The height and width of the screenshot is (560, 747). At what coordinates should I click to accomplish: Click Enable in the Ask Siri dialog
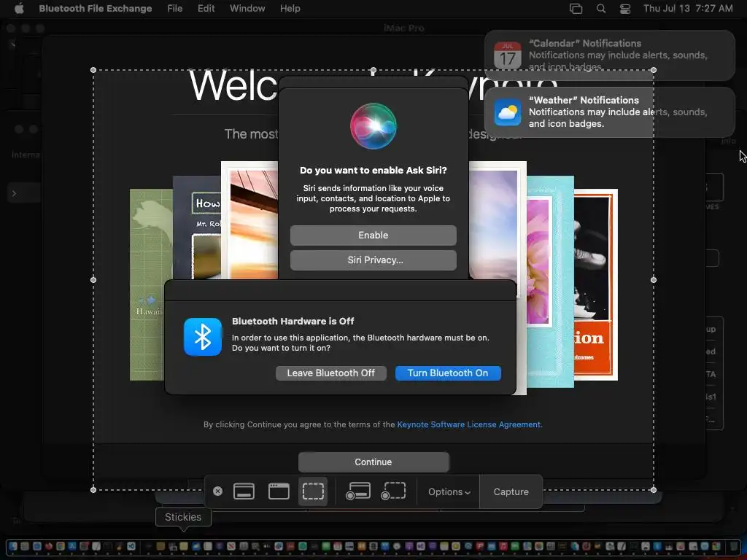pos(373,236)
